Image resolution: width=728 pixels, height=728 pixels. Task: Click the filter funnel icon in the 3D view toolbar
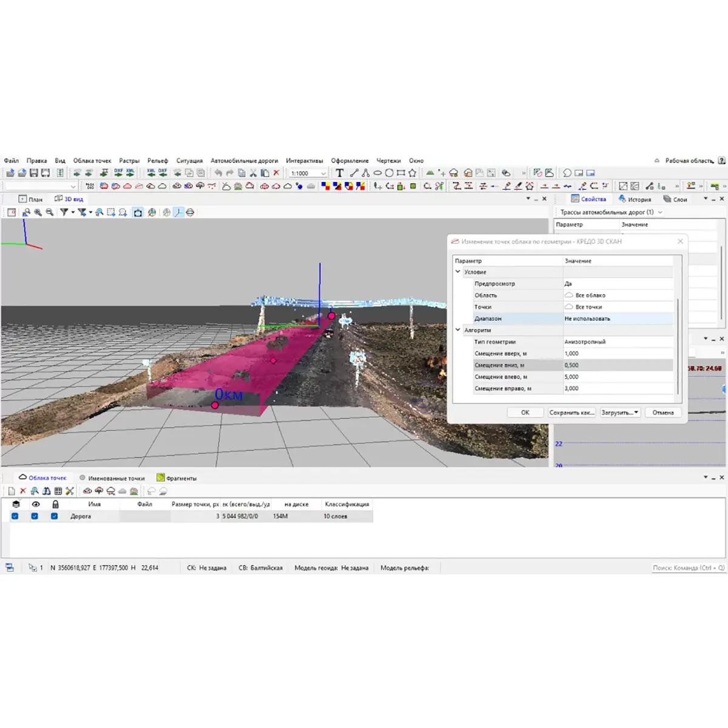click(64, 212)
